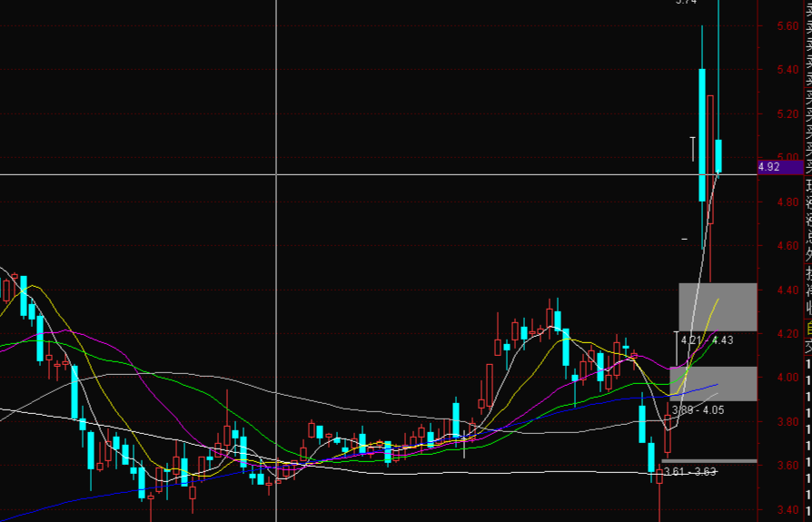
Task: Click the 3.60 price axis label
Action: [x=787, y=466]
